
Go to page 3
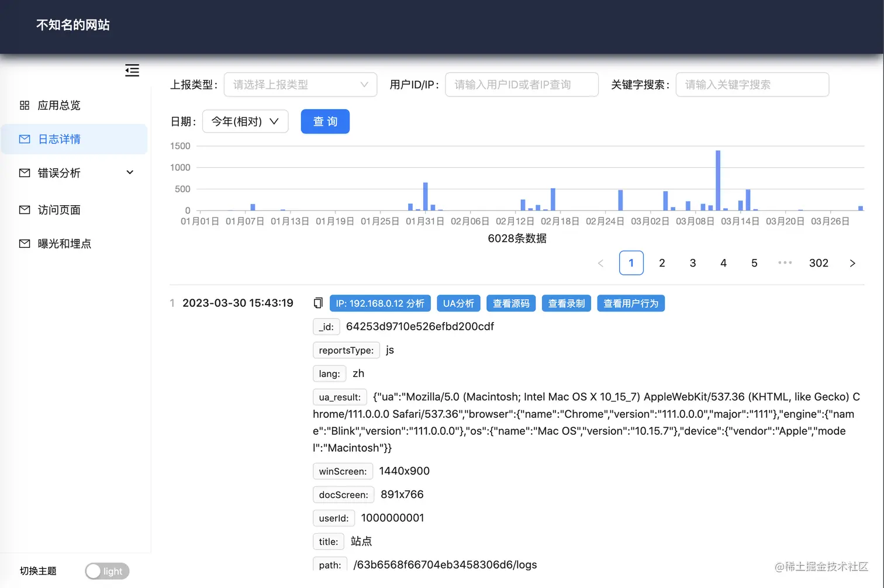pos(693,263)
